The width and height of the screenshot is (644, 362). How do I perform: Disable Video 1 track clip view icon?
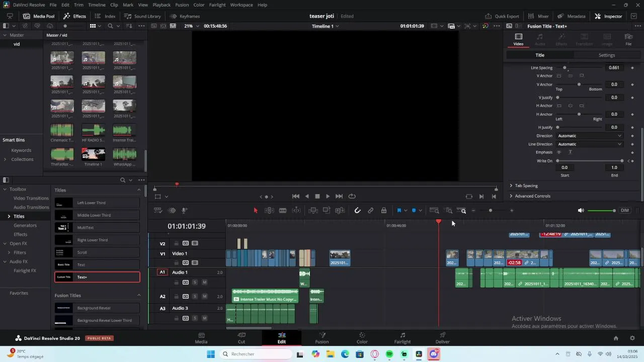(x=195, y=263)
